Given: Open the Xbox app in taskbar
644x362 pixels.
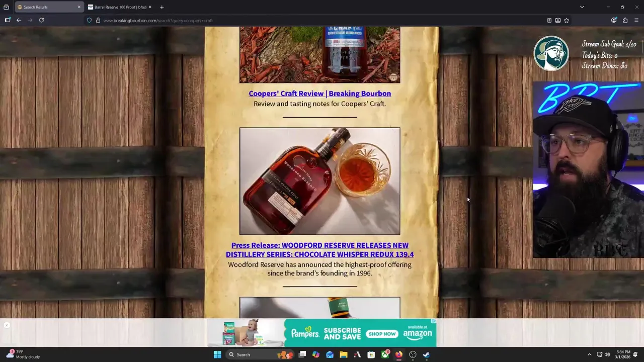Looking at the screenshot, I should pyautogui.click(x=385, y=354).
